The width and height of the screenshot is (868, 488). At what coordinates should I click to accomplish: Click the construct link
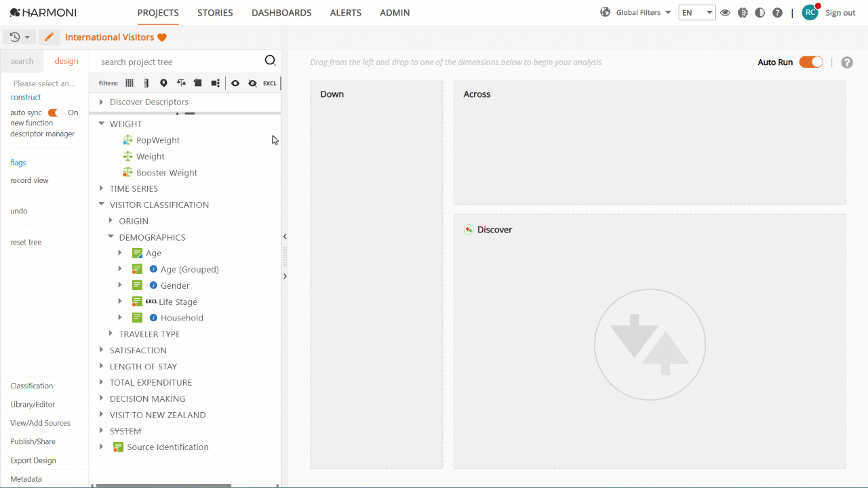click(x=26, y=97)
